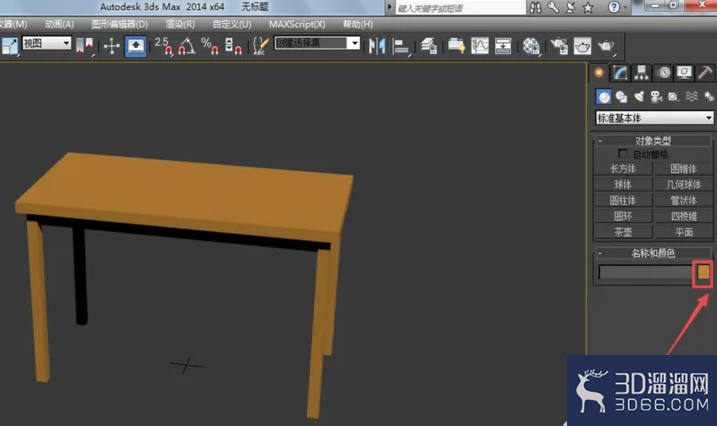Open the 标准基本体 category dropdown
717x426 pixels.
point(654,118)
